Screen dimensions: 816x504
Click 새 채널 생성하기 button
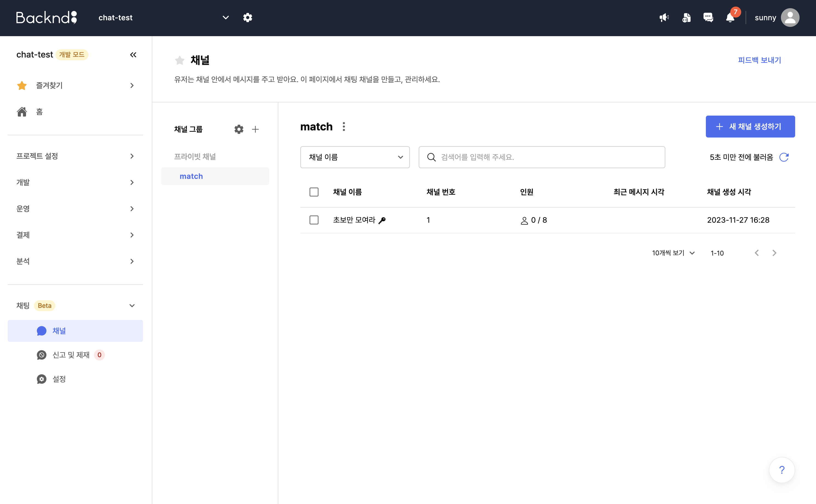(x=750, y=127)
